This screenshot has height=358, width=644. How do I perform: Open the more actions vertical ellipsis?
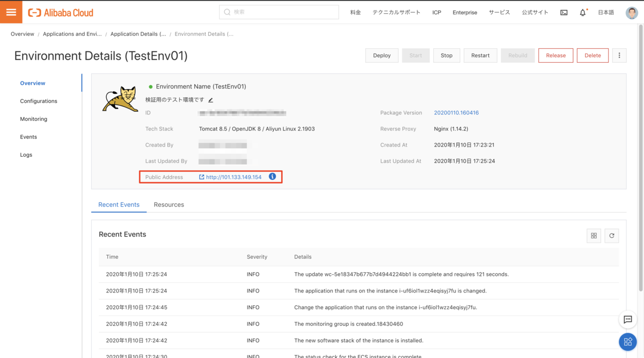click(619, 55)
